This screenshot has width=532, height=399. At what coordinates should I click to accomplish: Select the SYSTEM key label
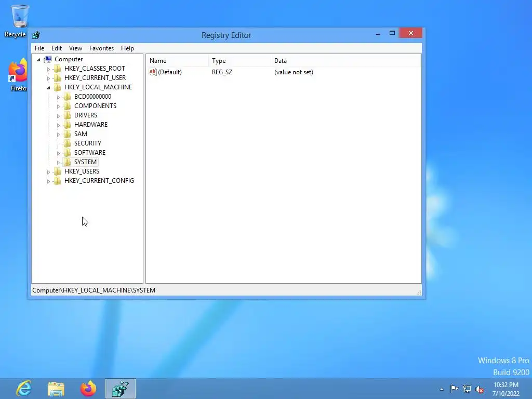pyautogui.click(x=86, y=162)
